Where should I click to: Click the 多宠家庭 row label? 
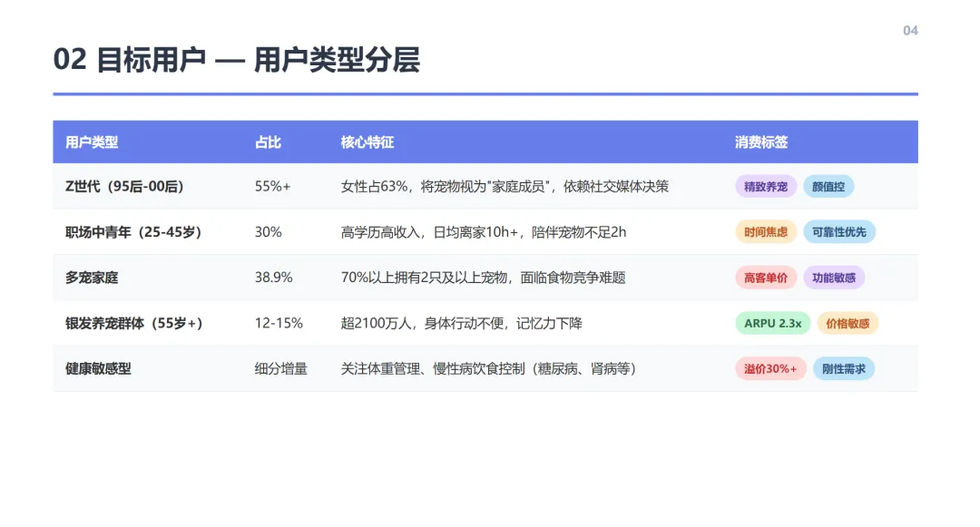pyautogui.click(x=92, y=278)
